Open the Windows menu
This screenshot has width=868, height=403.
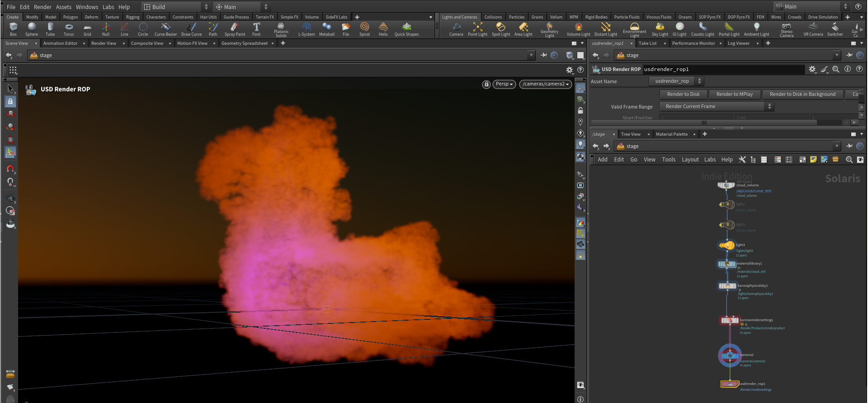(x=87, y=7)
